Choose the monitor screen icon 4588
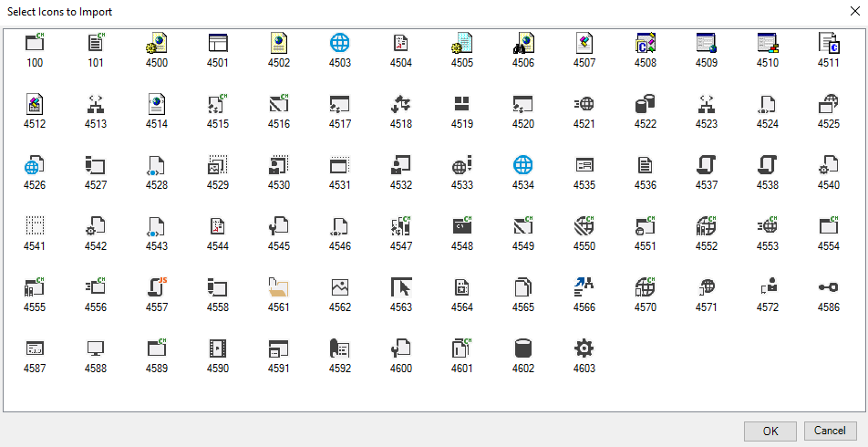The width and height of the screenshot is (868, 447). click(x=96, y=348)
